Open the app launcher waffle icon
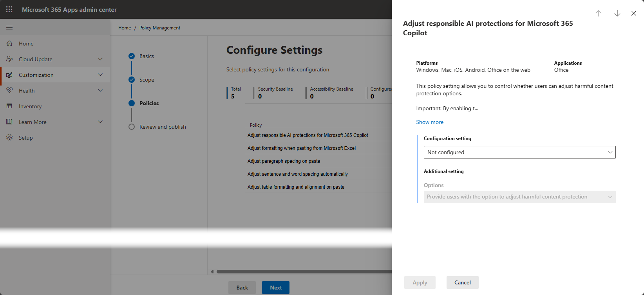This screenshot has width=644, height=295. [x=9, y=9]
